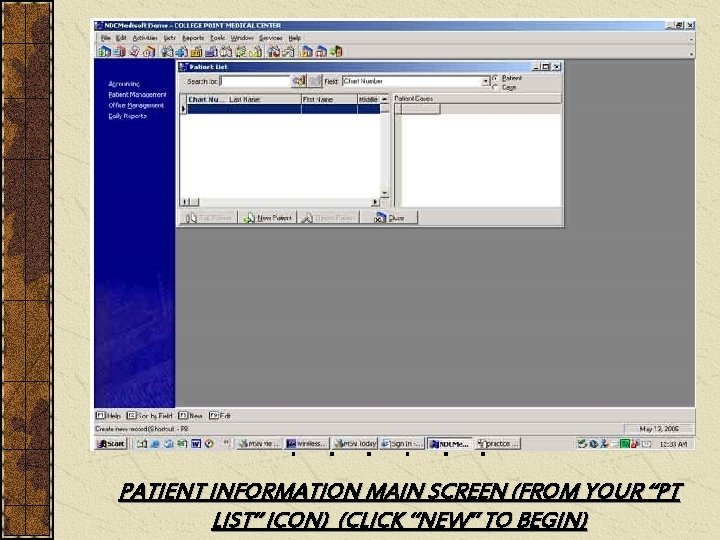The image size is (720, 540).
Task: Select the highlighted blue row in patient list
Action: [284, 109]
